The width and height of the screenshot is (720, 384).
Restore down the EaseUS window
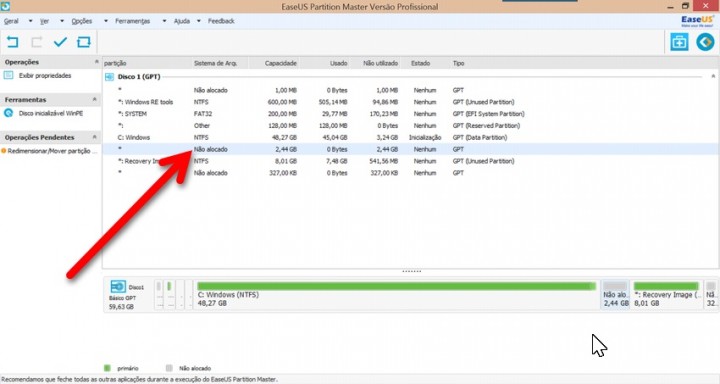[685, 6]
